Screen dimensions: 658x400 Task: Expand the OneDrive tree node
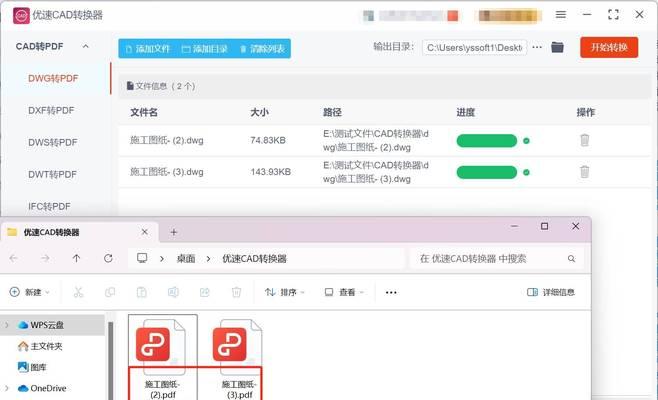point(7,388)
